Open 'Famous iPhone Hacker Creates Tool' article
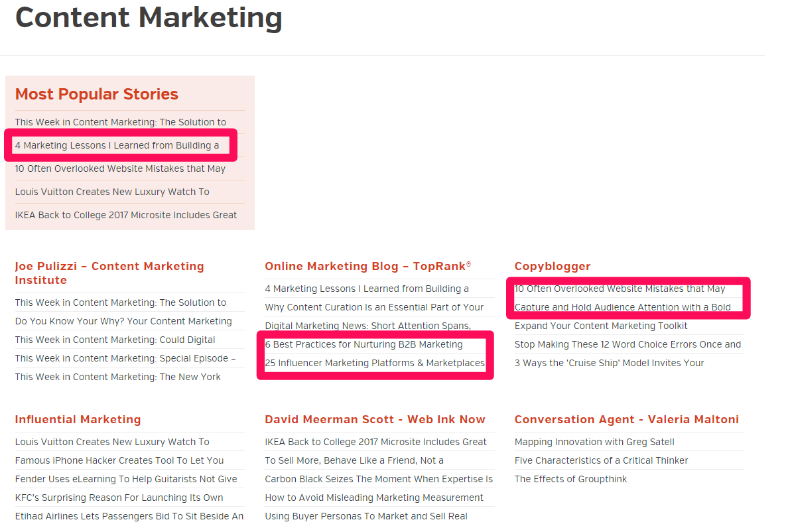The image size is (788, 532). point(119,460)
